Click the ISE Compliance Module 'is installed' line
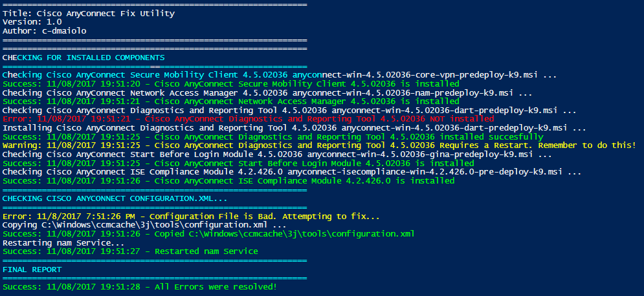644x296 pixels. [228, 181]
